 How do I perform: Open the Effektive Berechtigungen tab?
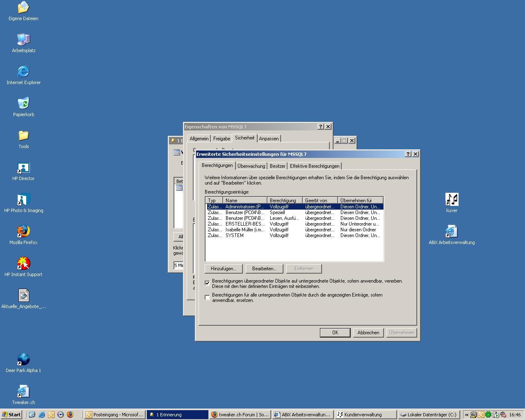point(315,166)
